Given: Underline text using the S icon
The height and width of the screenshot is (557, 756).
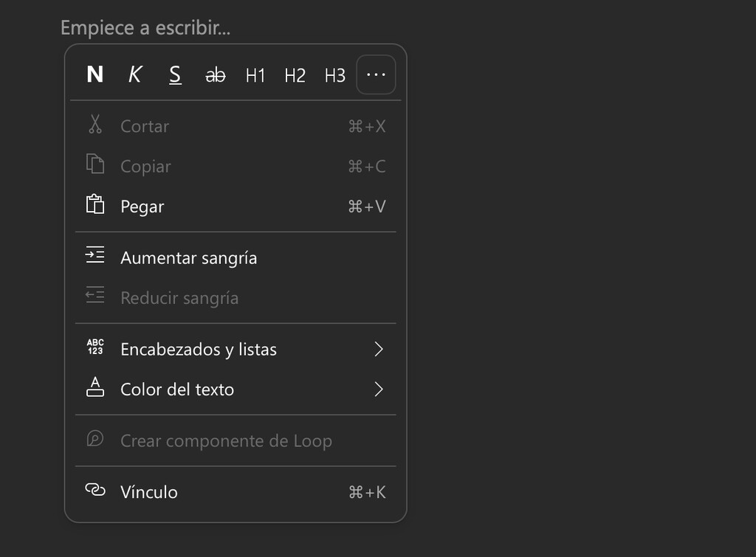Looking at the screenshot, I should click(x=175, y=74).
